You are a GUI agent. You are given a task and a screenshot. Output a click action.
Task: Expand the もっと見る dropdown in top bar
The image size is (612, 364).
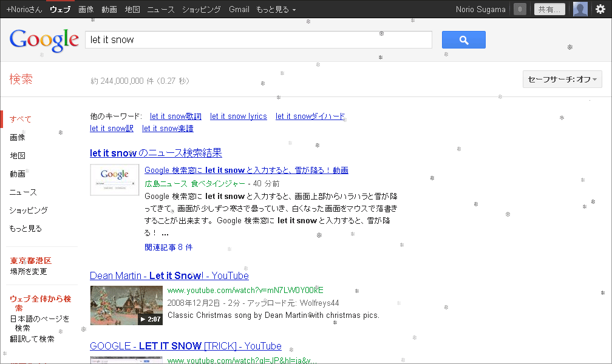(276, 9)
